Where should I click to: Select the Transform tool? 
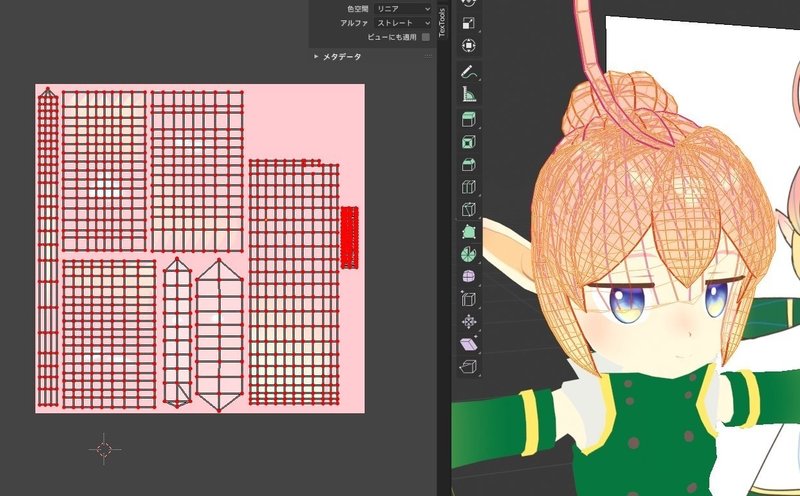pyautogui.click(x=468, y=45)
